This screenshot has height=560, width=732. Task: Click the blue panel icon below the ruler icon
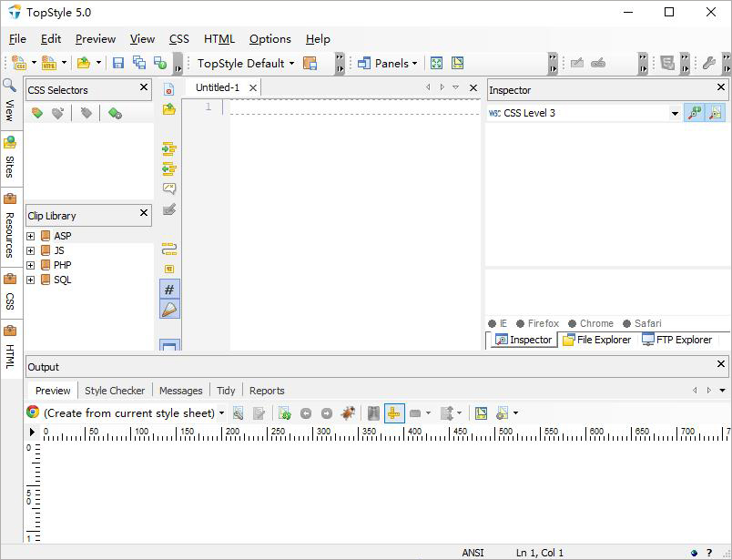[169, 346]
